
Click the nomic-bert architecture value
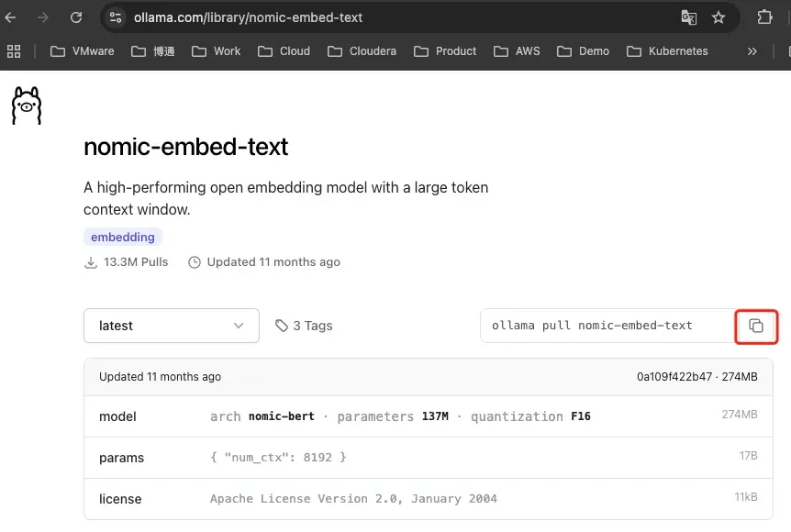[x=282, y=416]
